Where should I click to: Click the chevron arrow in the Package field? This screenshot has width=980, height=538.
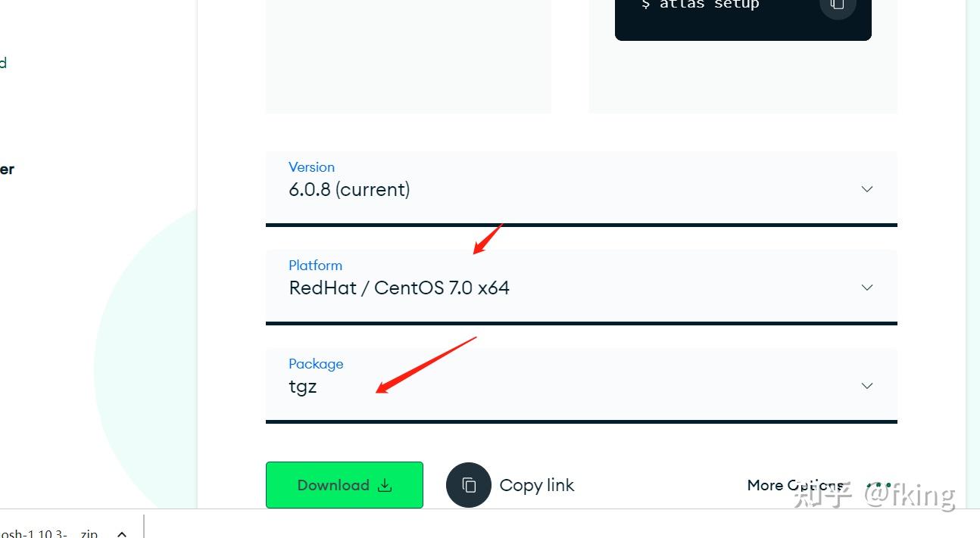click(x=867, y=386)
